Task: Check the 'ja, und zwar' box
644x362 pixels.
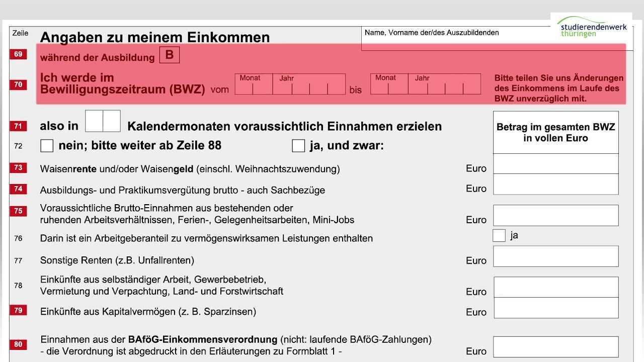Action: [298, 146]
